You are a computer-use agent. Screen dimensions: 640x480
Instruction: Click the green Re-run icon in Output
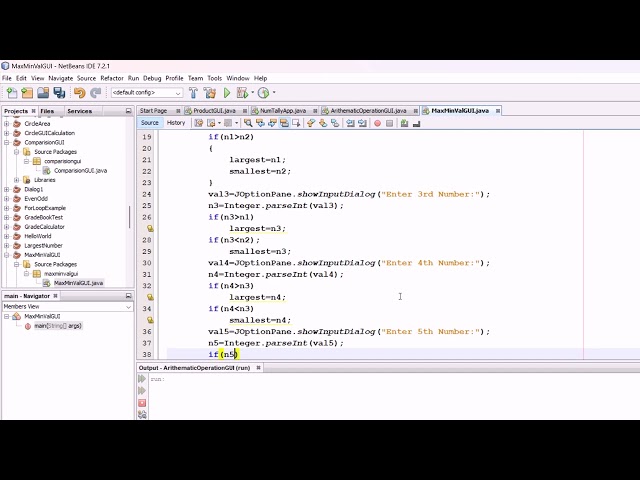(142, 379)
